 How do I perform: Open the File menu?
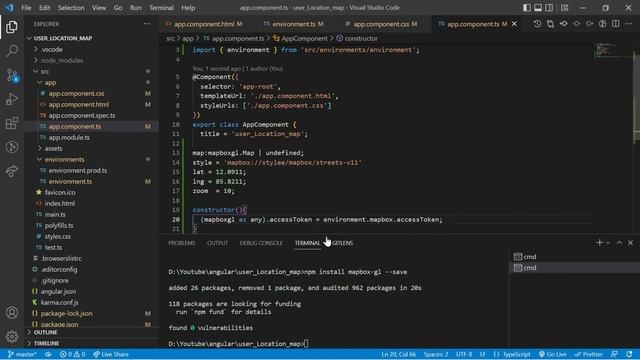[26, 8]
